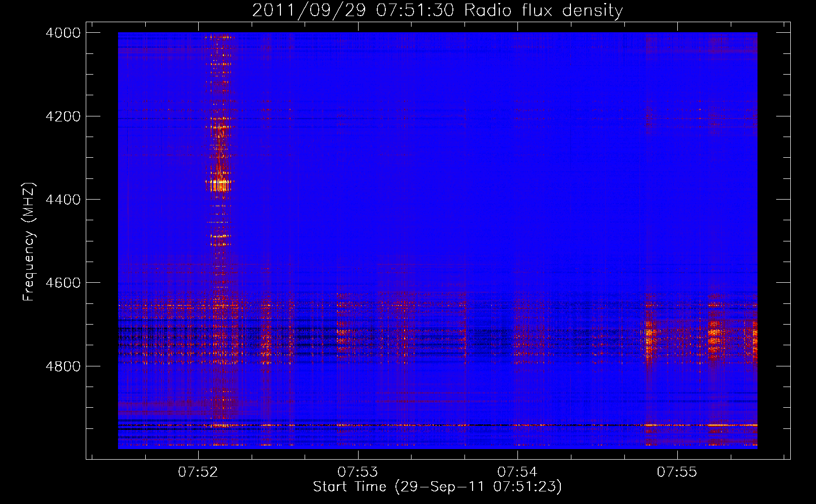This screenshot has height=504, width=816.
Task: Click the 'Start Time (29-Sep-11 07:51:23)' x-axis label
Action: tap(437, 487)
